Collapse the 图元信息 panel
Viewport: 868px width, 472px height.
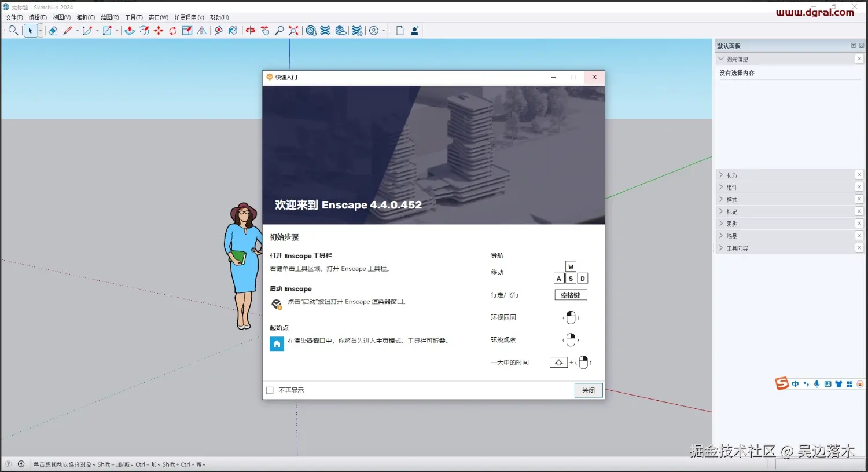pos(721,59)
